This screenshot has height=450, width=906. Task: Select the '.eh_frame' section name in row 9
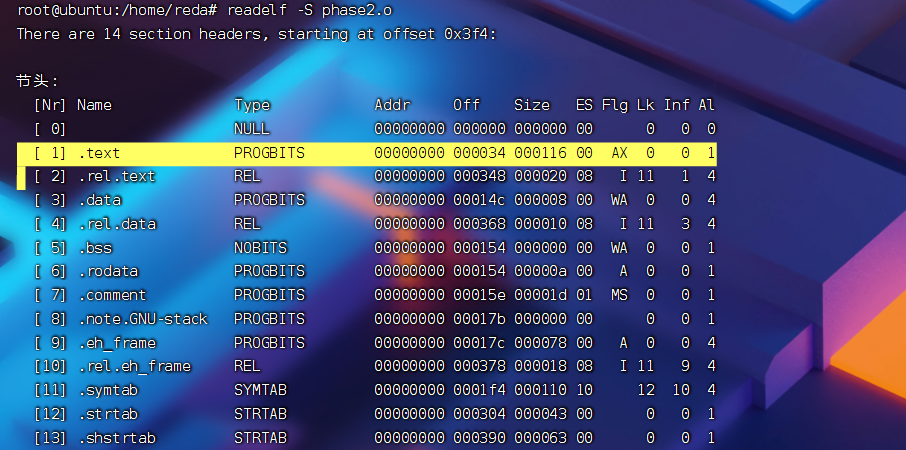[117, 343]
